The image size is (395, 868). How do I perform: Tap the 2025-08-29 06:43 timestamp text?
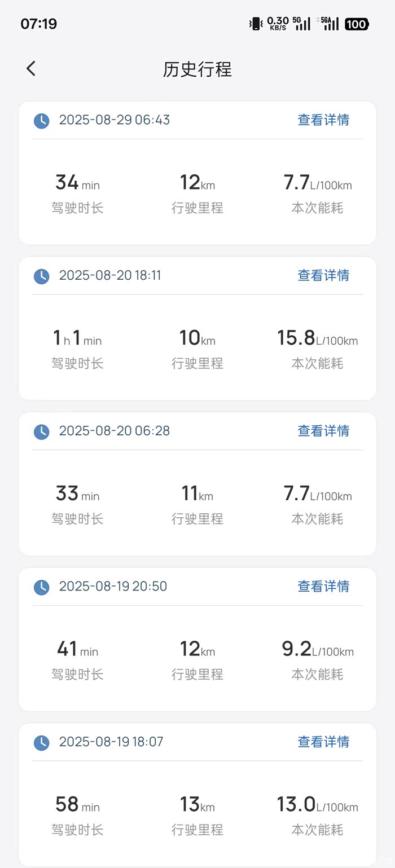point(114,120)
